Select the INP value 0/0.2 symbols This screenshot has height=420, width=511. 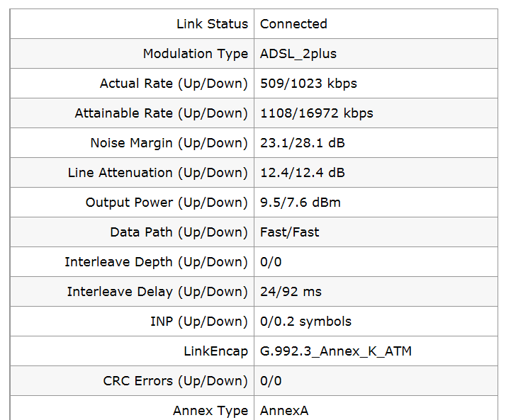tap(305, 322)
